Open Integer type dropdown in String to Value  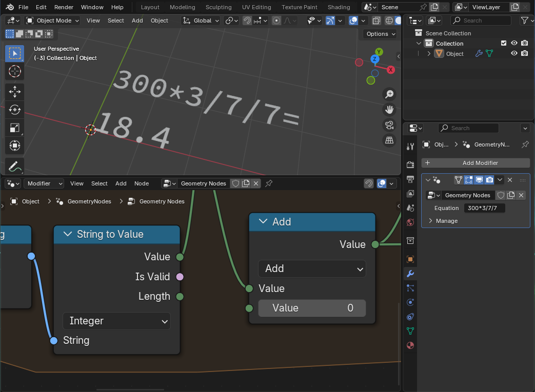point(116,321)
